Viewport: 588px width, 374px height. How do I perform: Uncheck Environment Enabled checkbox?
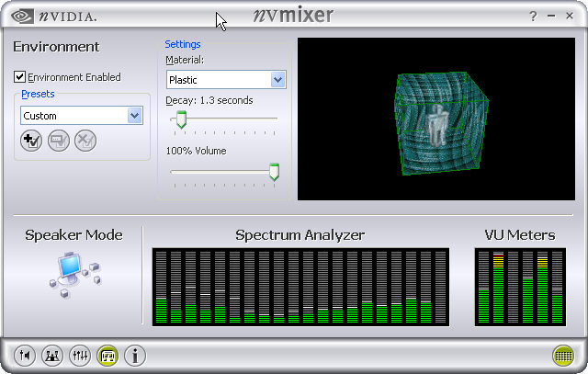19,77
